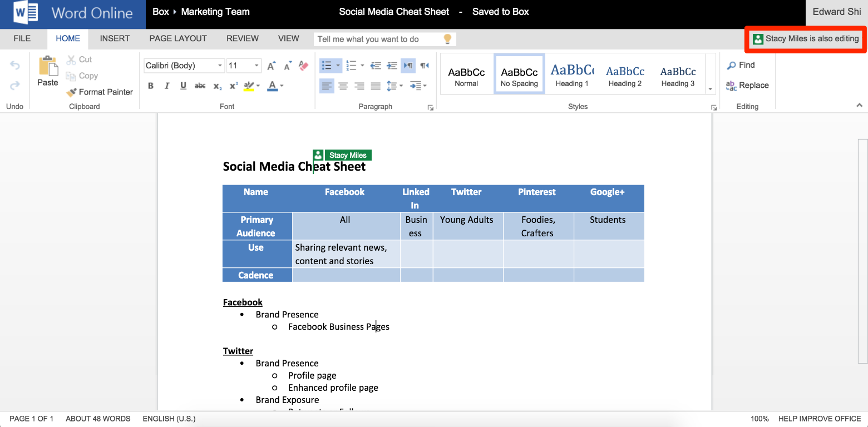Image resolution: width=868 pixels, height=427 pixels.
Task: Click the Replace button
Action: pyautogui.click(x=747, y=85)
